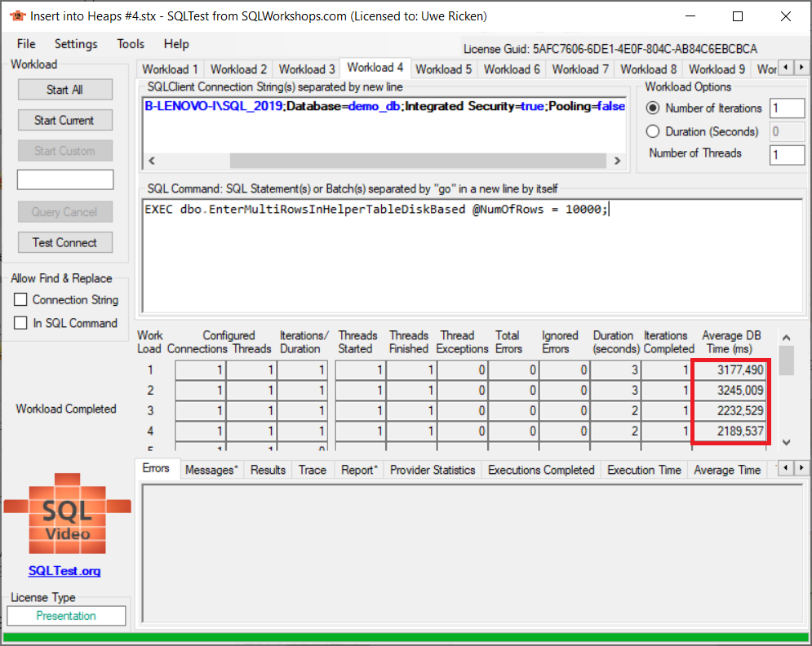Open the SQLTest.org link
Screen dimensions: 812x646
(x=64, y=571)
